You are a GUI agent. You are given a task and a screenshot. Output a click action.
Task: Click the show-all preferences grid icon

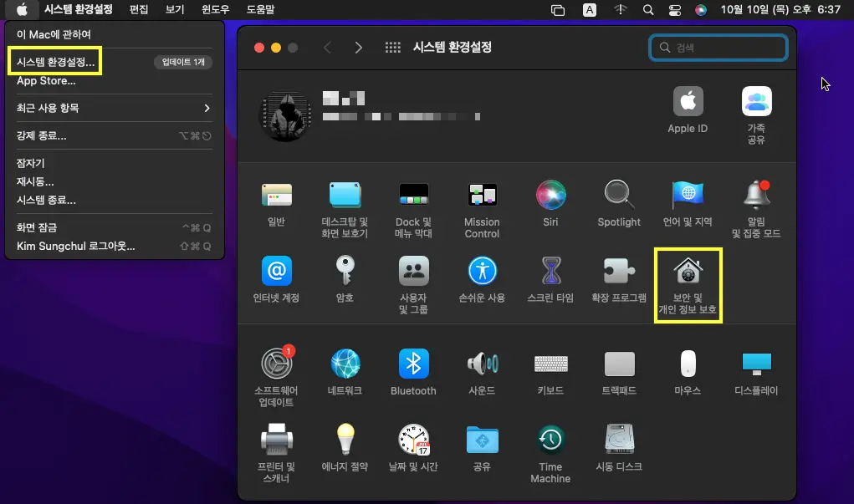tap(392, 48)
